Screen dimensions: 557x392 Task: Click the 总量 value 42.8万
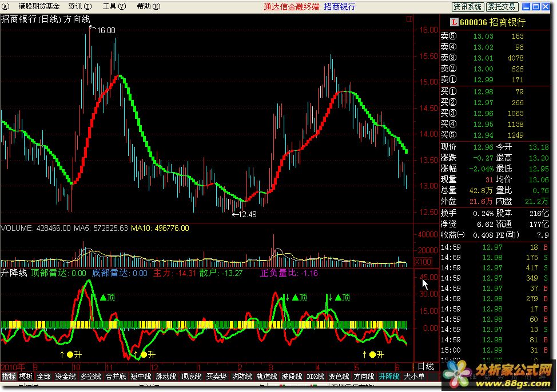[481, 190]
